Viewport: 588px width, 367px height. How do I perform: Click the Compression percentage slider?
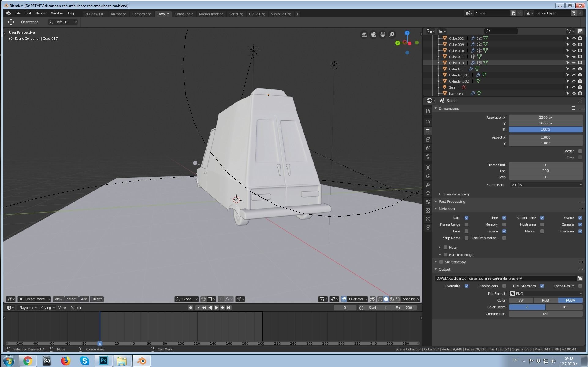pos(545,314)
